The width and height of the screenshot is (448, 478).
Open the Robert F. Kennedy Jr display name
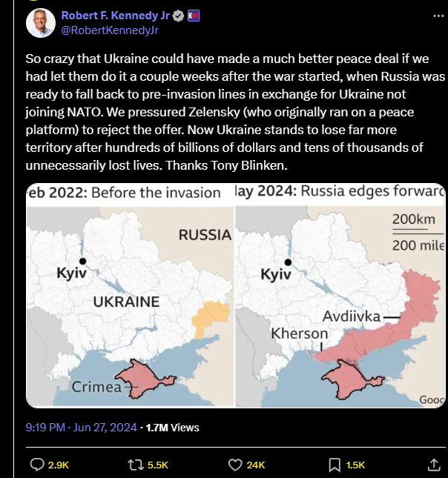pyautogui.click(x=116, y=16)
